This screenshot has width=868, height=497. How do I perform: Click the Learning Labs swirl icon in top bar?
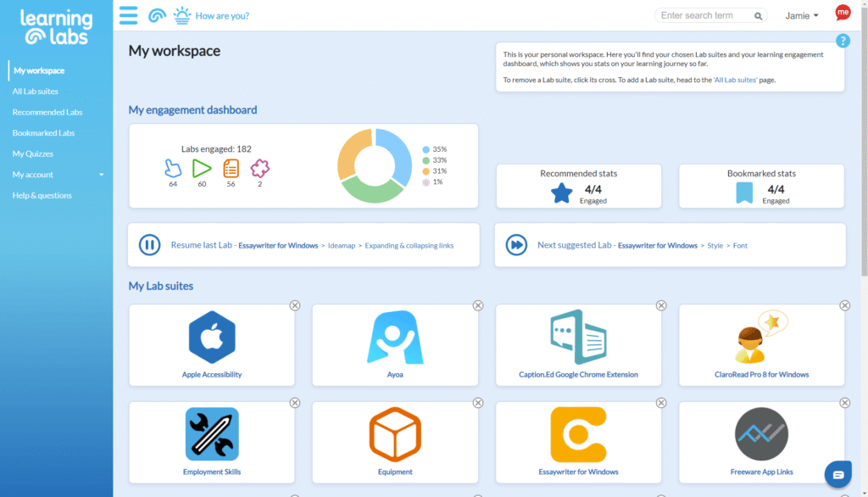[x=157, y=15]
